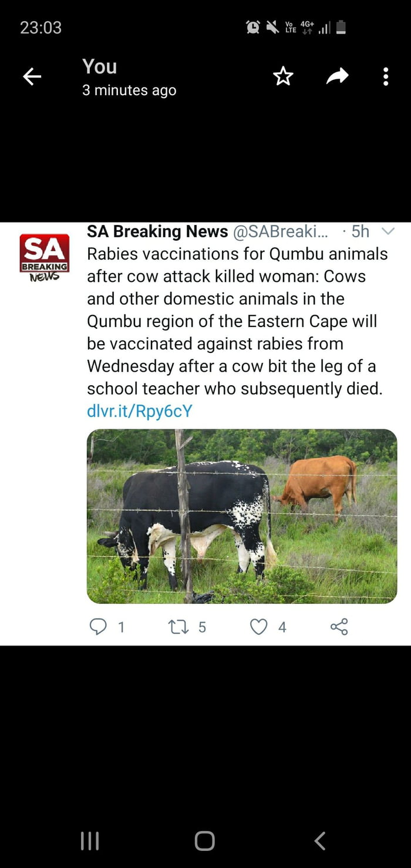Star this screenshot as favorite
Screen dimensions: 411x868
click(284, 76)
